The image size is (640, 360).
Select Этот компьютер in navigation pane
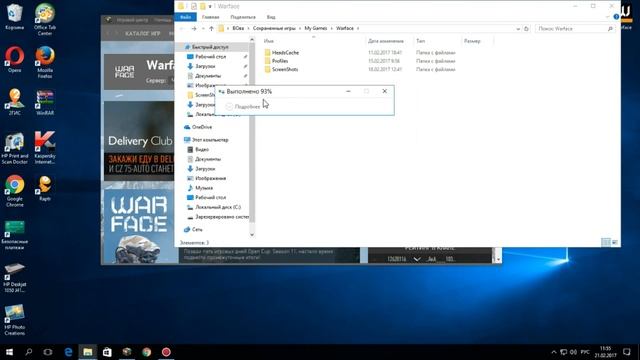210,140
